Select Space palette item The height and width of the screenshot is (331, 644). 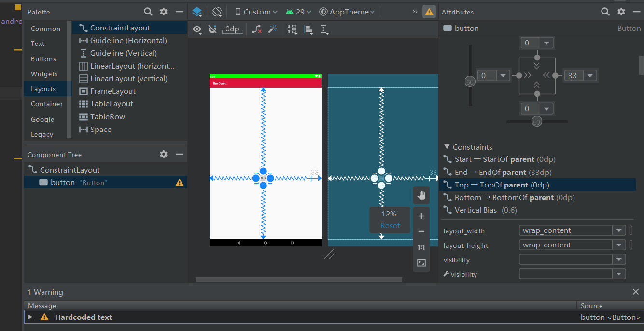(129, 130)
